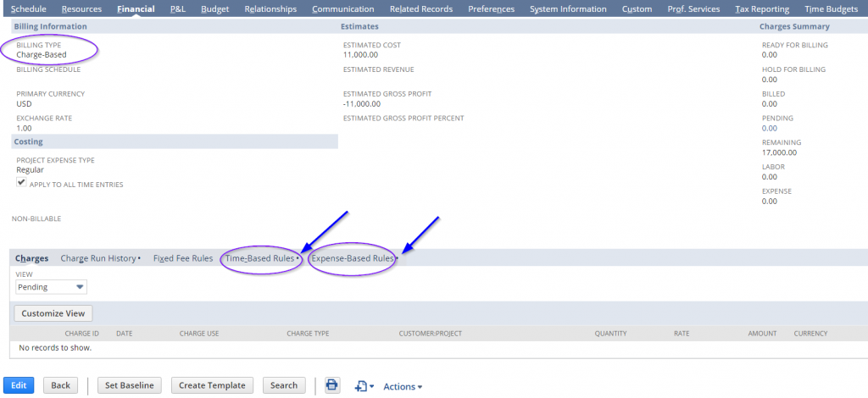Toggle Apply To All Time Entries checkbox

(21, 183)
